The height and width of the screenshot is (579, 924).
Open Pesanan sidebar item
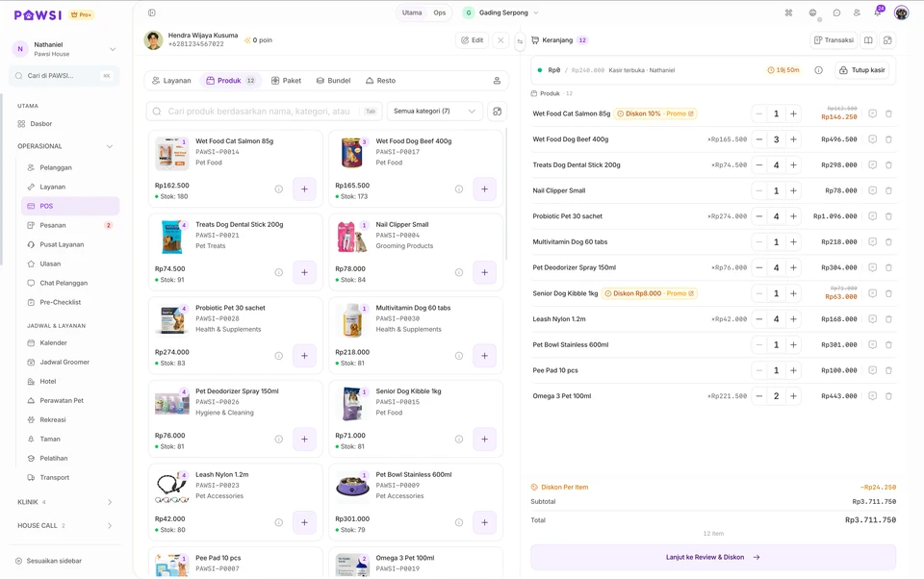[69, 226]
